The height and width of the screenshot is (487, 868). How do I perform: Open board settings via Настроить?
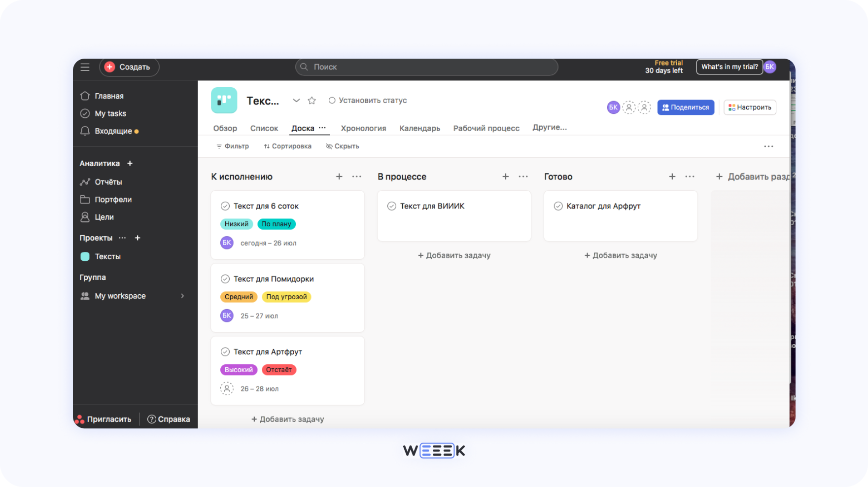[750, 107]
